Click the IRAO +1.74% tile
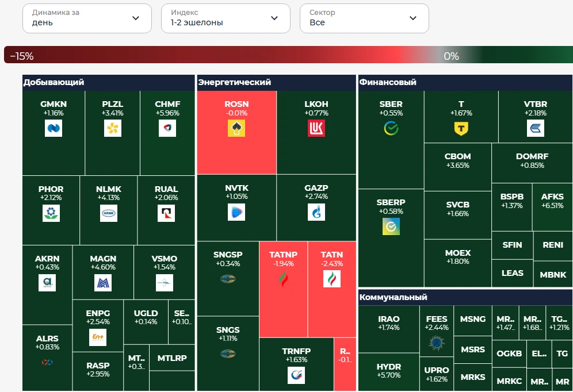Image resolution: width=573 pixels, height=392 pixels. coord(389,329)
